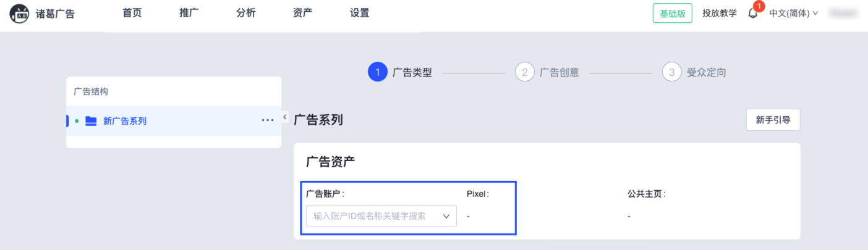Screen dimensions: 868x250
Task: Open the three-dot menu for 新广告系列
Action: point(267,120)
